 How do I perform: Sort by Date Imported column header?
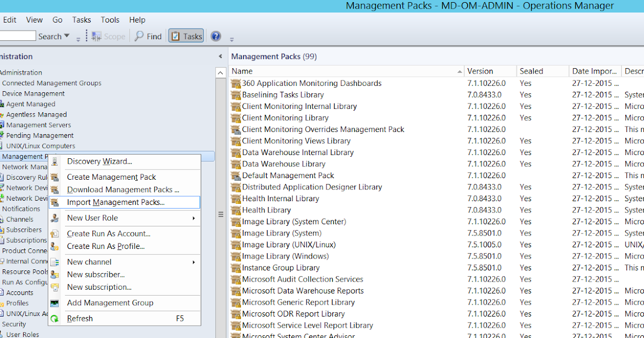(x=595, y=71)
